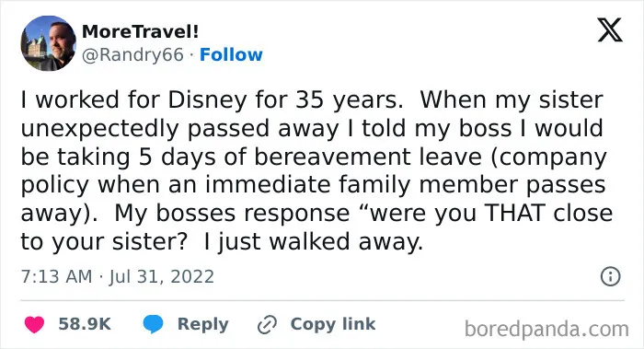Click the word Disney in the tweet
The height and width of the screenshot is (349, 644).
tap(207, 100)
